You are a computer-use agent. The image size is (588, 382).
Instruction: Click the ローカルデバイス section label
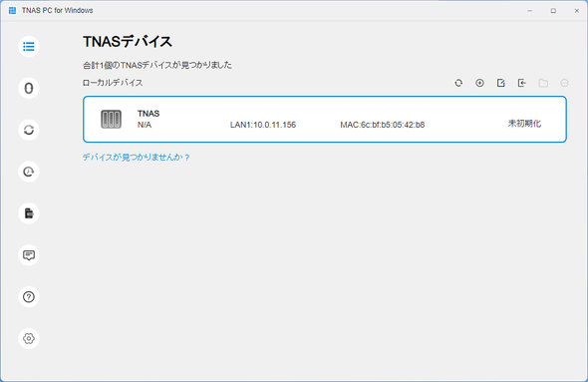tap(113, 83)
